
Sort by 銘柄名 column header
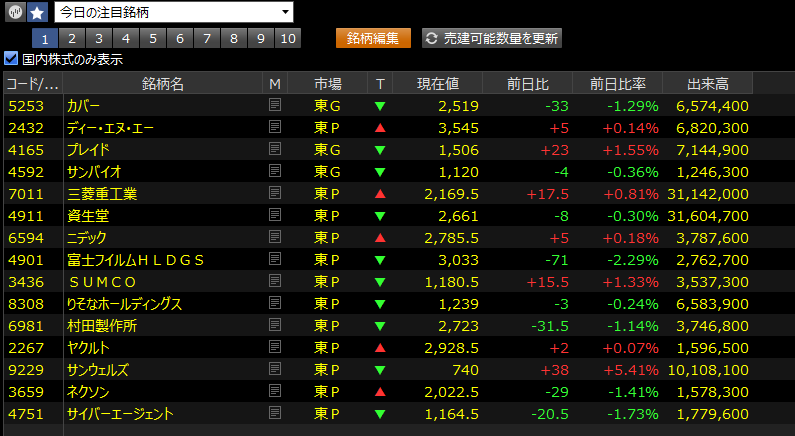tap(163, 84)
